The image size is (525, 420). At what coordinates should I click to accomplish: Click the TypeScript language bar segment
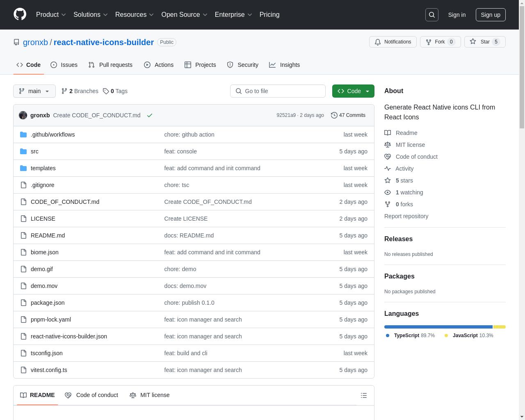438,327
